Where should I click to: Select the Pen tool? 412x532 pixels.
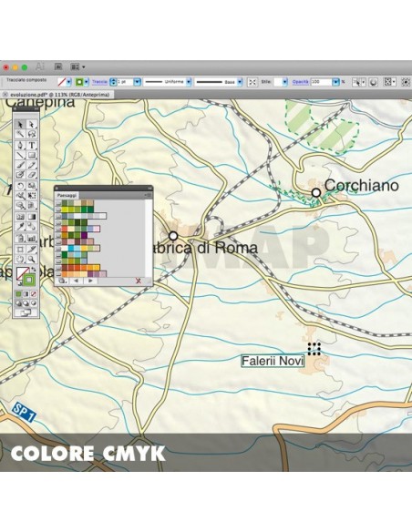[20, 146]
